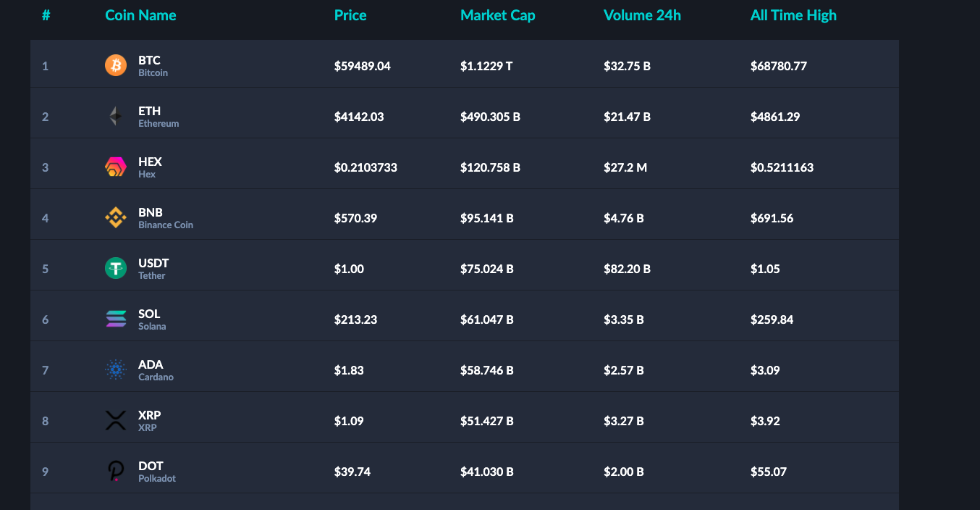Click the Solana striped logo icon
This screenshot has height=510, width=980.
click(x=116, y=319)
